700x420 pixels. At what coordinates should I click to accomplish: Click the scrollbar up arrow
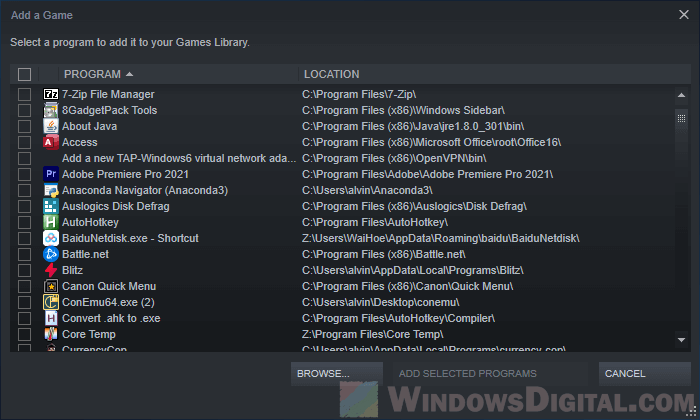coord(681,95)
